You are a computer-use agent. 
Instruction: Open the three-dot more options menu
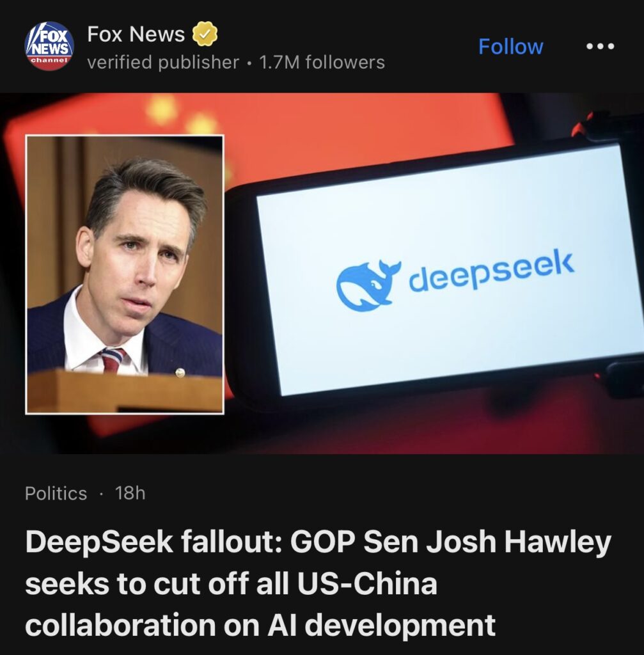pos(600,46)
